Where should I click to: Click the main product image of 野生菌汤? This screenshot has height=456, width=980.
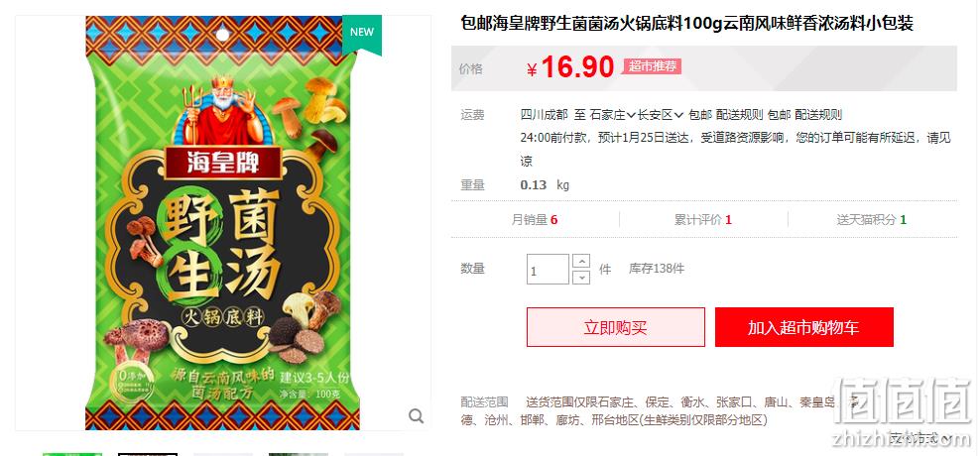(222, 223)
